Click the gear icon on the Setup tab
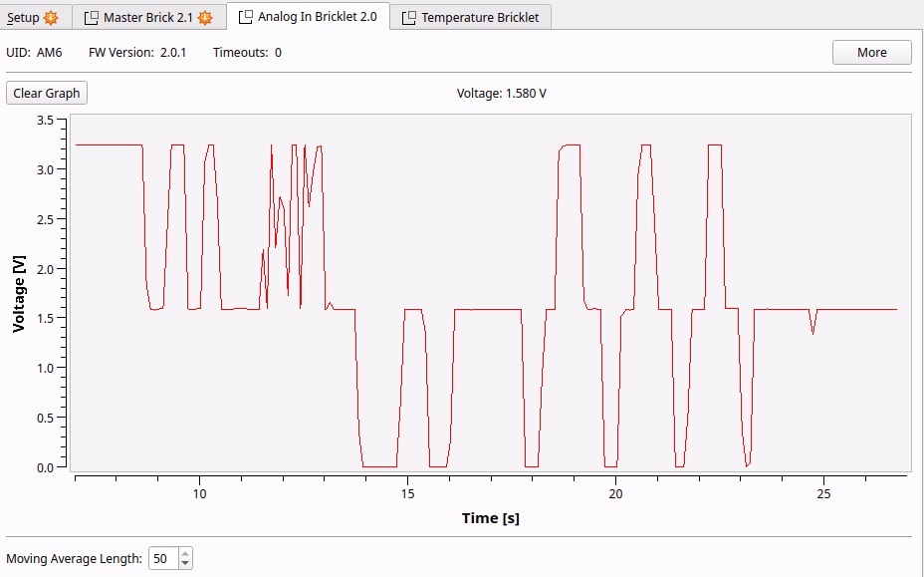The image size is (924, 577). [x=51, y=18]
